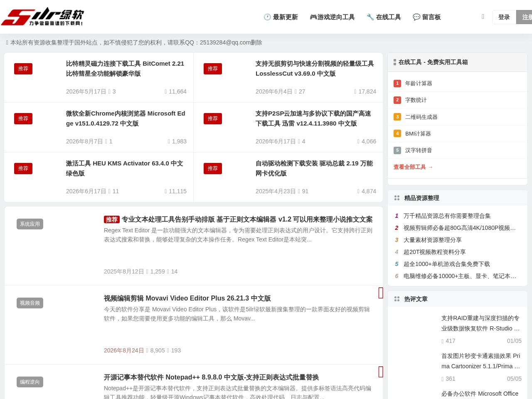Click 查看全部工具 link

[x=413, y=167]
